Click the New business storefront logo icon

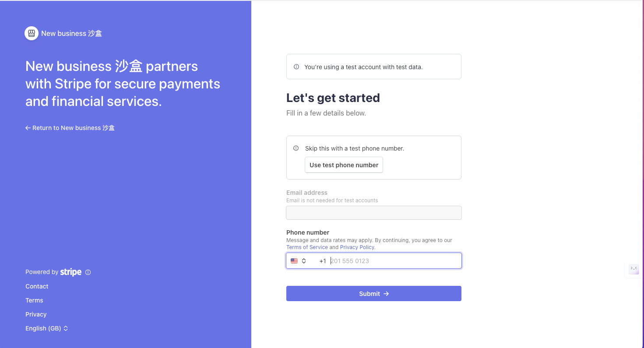pyautogui.click(x=32, y=33)
